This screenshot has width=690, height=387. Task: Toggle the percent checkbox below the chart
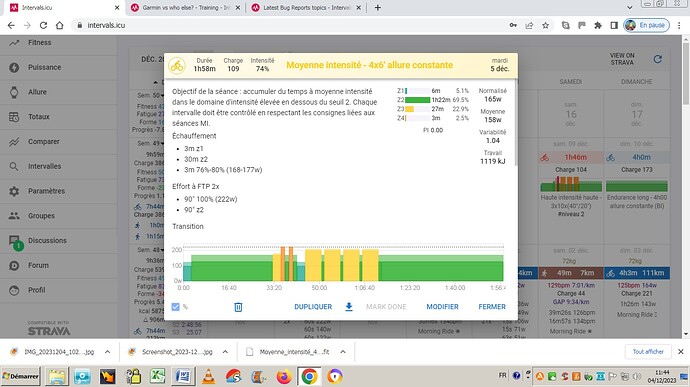click(x=175, y=307)
